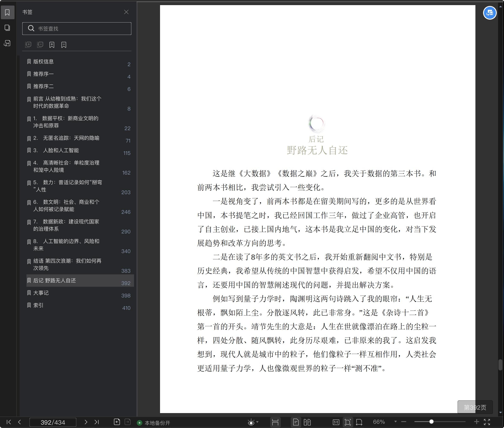Add a new bookmark icon
The image size is (504, 428).
click(52, 45)
